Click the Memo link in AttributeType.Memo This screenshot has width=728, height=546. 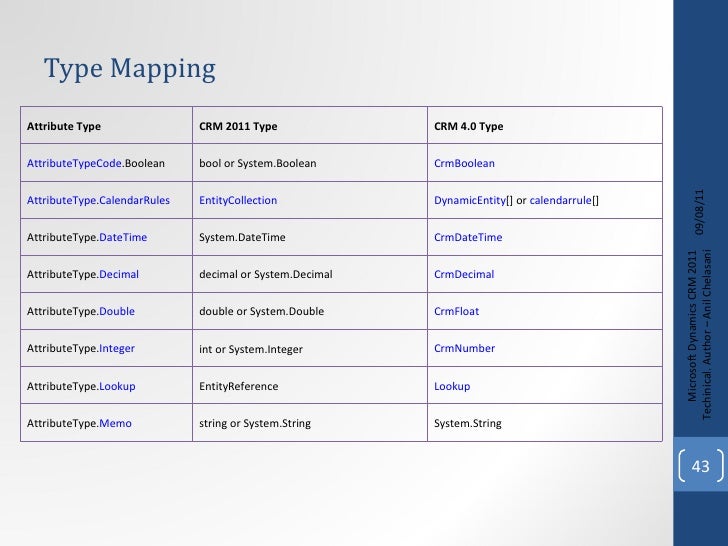(x=116, y=423)
